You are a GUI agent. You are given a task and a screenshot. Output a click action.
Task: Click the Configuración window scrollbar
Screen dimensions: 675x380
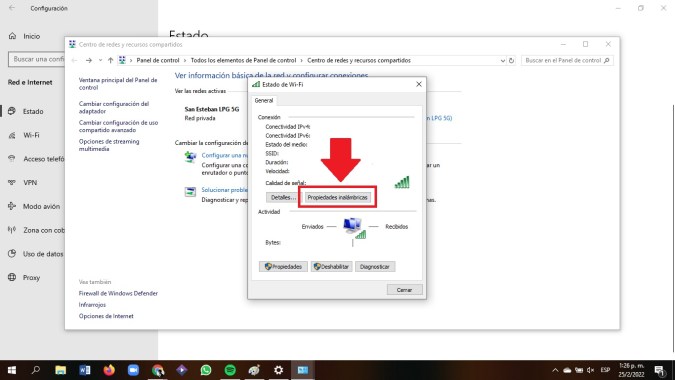pos(672,228)
